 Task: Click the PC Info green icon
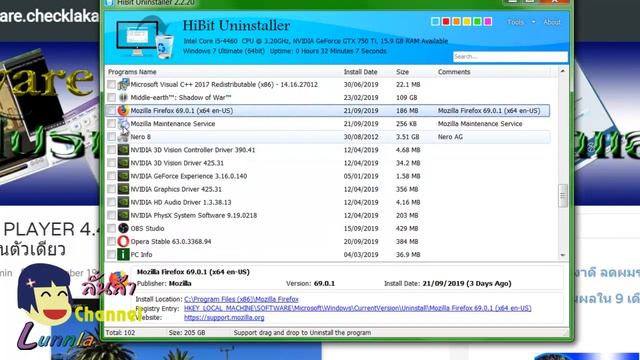tap(123, 254)
